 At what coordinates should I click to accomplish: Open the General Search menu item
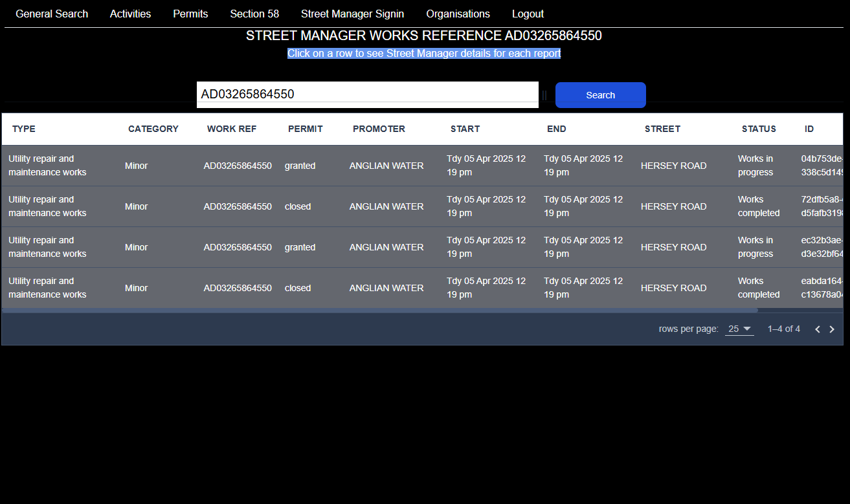(x=52, y=14)
